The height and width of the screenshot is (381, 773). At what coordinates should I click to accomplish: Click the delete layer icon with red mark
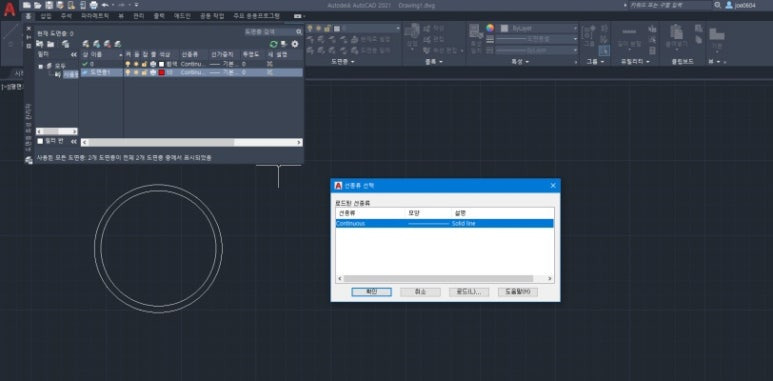[107, 44]
